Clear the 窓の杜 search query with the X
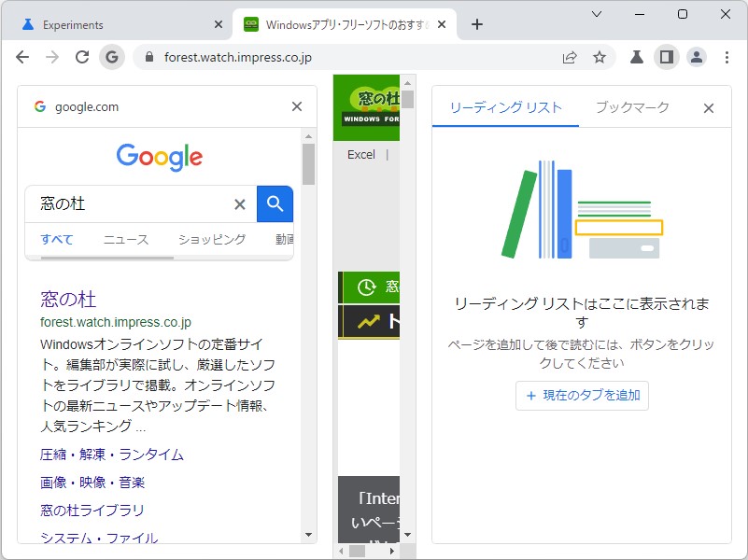Viewport: 748px width, 560px height. 240,203
